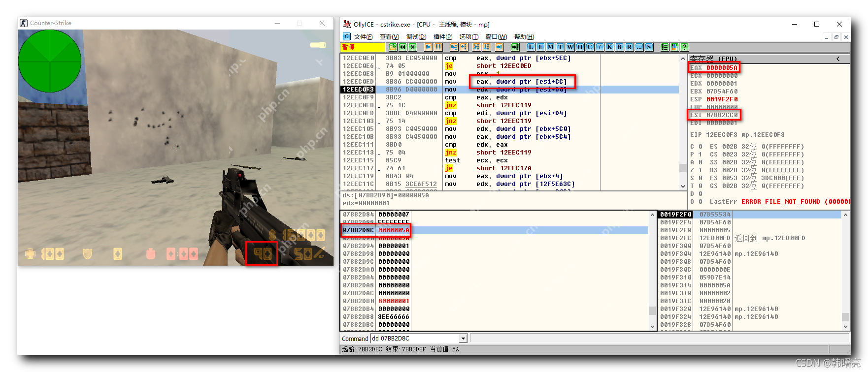Screen dimensions: 868x372
Task: Open the 查看(V) menu
Action: (389, 37)
